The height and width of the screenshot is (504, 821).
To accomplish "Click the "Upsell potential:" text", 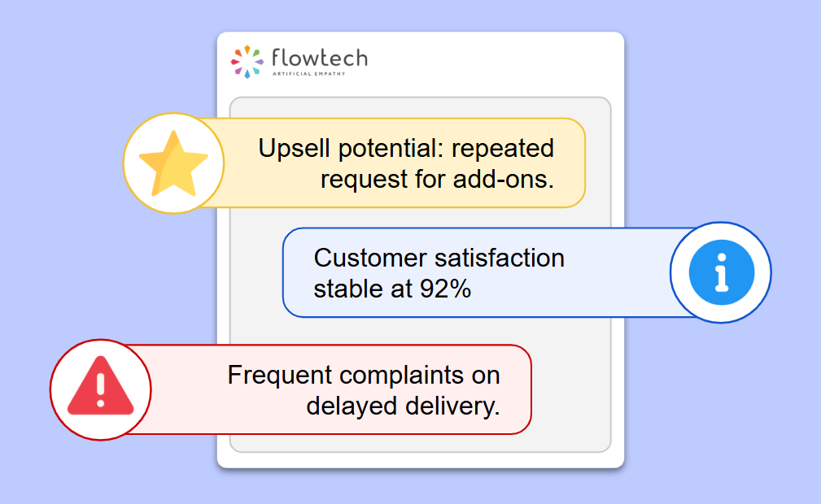I will click(351, 148).
